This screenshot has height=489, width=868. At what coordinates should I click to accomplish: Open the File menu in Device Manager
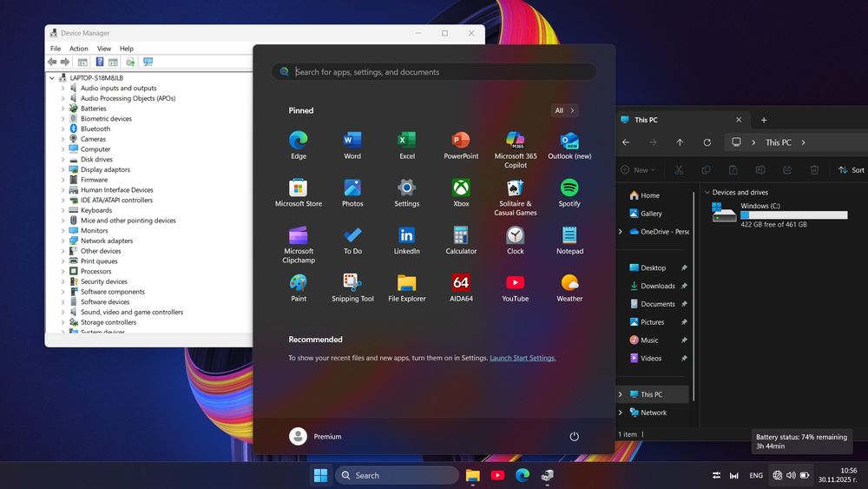pyautogui.click(x=56, y=49)
